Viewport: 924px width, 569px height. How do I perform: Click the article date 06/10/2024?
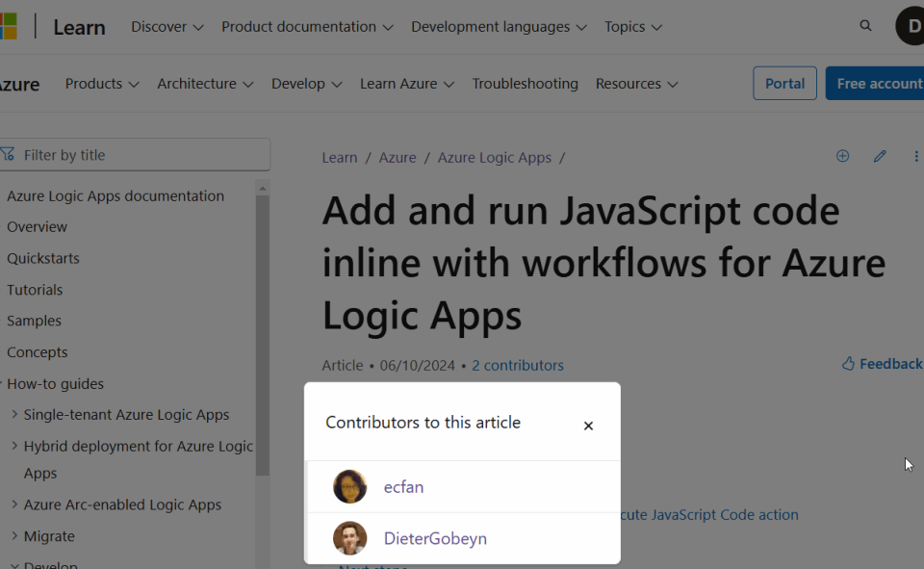[x=417, y=365]
